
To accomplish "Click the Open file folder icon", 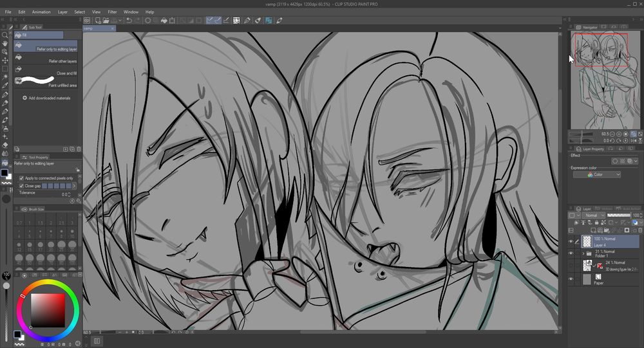I will pos(106,20).
